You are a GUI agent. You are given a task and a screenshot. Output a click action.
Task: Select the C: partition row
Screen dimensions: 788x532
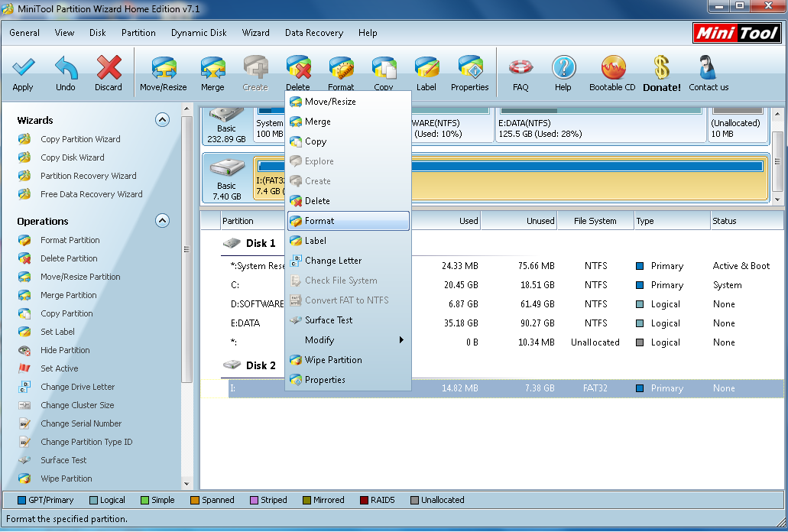505,285
